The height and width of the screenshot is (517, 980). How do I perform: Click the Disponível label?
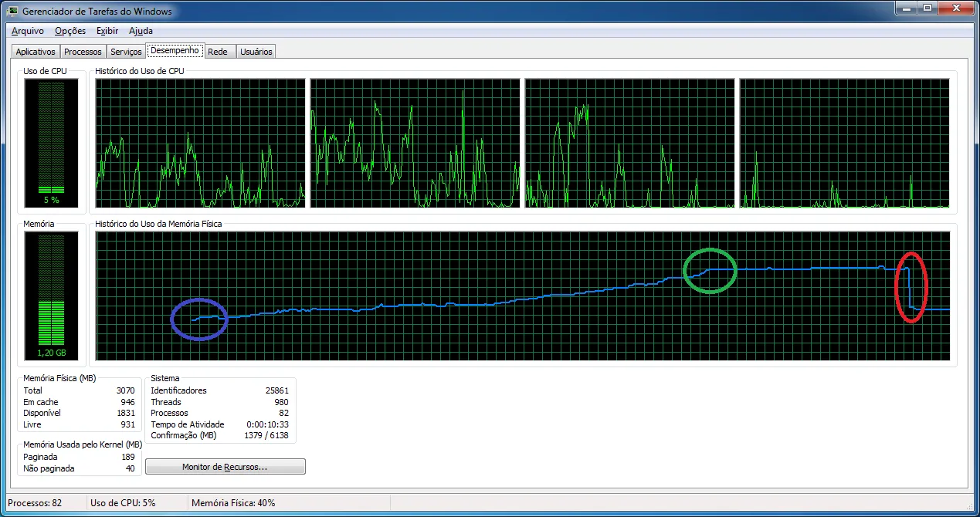coord(42,413)
